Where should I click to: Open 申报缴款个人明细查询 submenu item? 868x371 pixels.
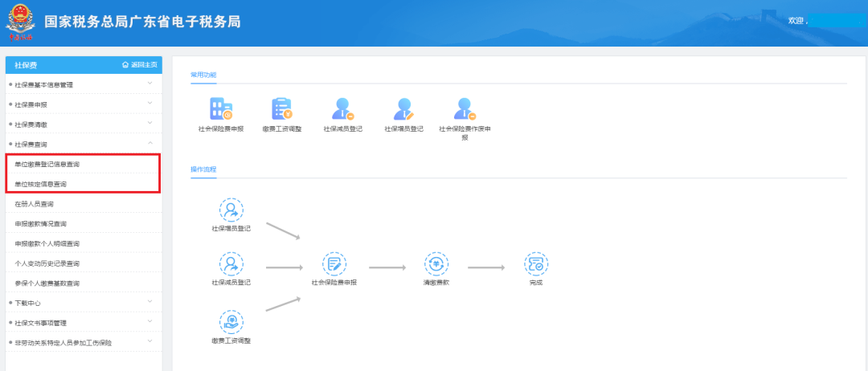tap(84, 244)
